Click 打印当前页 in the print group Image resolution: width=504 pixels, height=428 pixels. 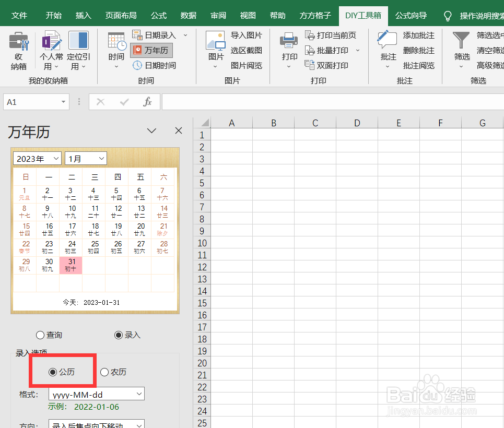331,35
